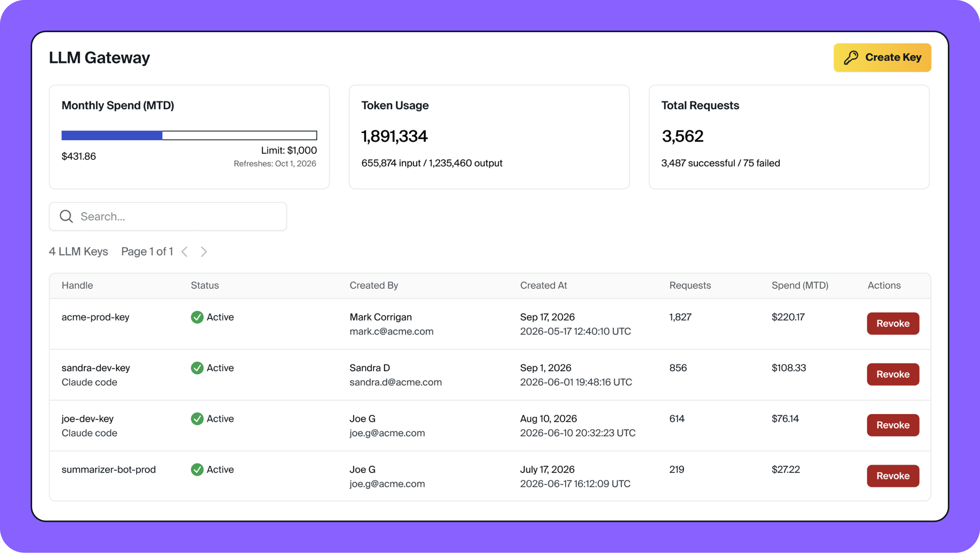Select the joe-dev-key handle
Screen dimensions: 980x553
(87, 419)
